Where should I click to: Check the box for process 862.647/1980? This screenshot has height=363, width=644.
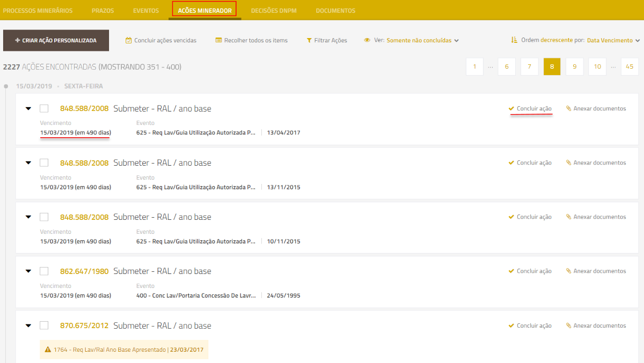coord(44,271)
